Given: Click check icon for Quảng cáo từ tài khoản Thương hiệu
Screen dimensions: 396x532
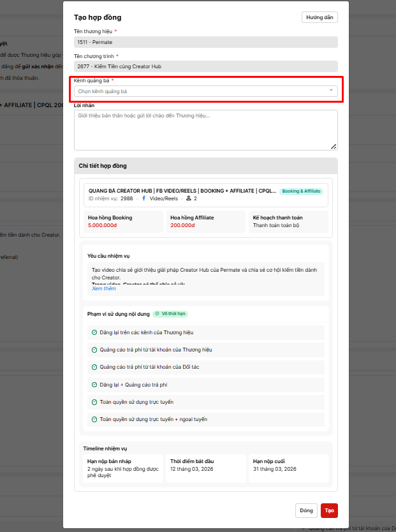Looking at the screenshot, I should coord(94,350).
